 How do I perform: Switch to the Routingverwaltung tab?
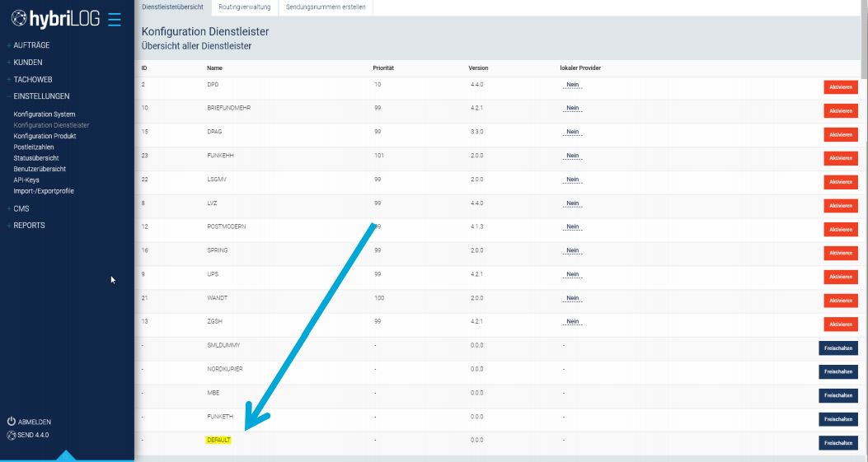coord(245,7)
